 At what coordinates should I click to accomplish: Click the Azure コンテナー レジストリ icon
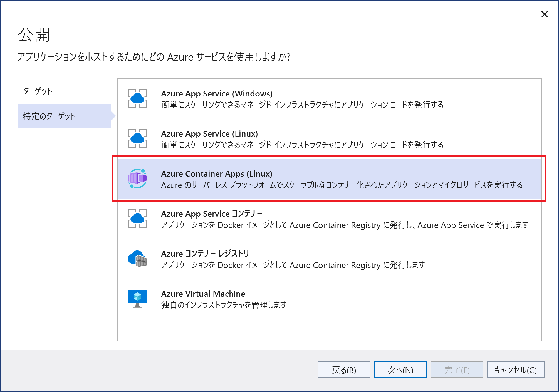137,259
